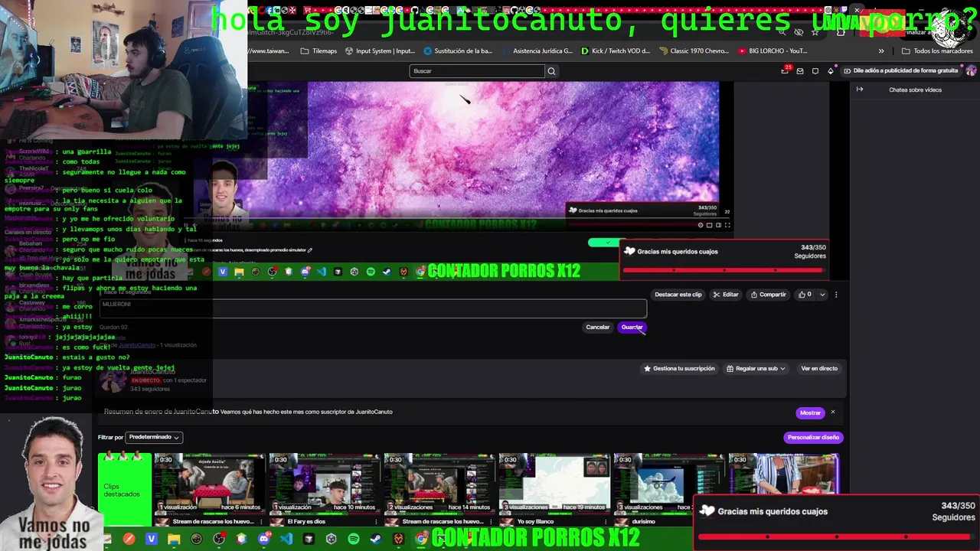This screenshot has height=551, width=980.
Task: Open the Twitch whispers speech-bubble icon
Action: point(815,71)
